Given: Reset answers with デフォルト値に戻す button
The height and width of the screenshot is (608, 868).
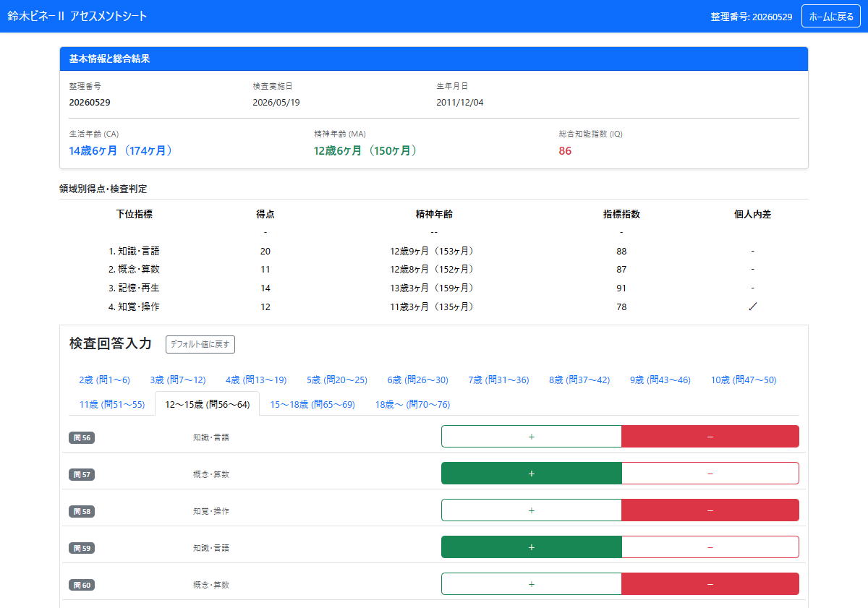Looking at the screenshot, I should coord(200,344).
